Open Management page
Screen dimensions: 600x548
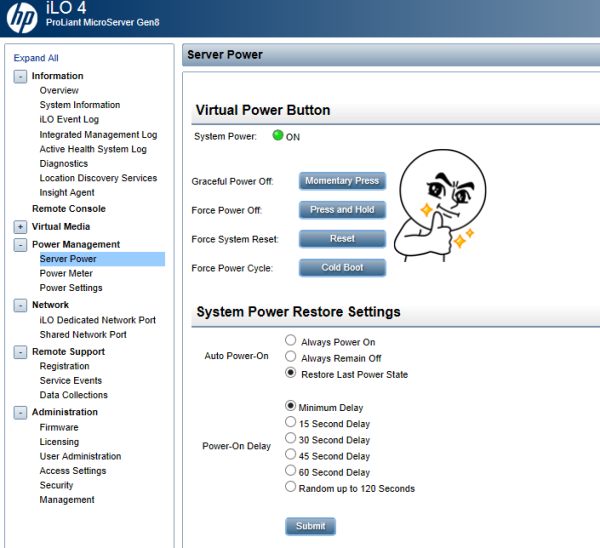pyautogui.click(x=67, y=500)
